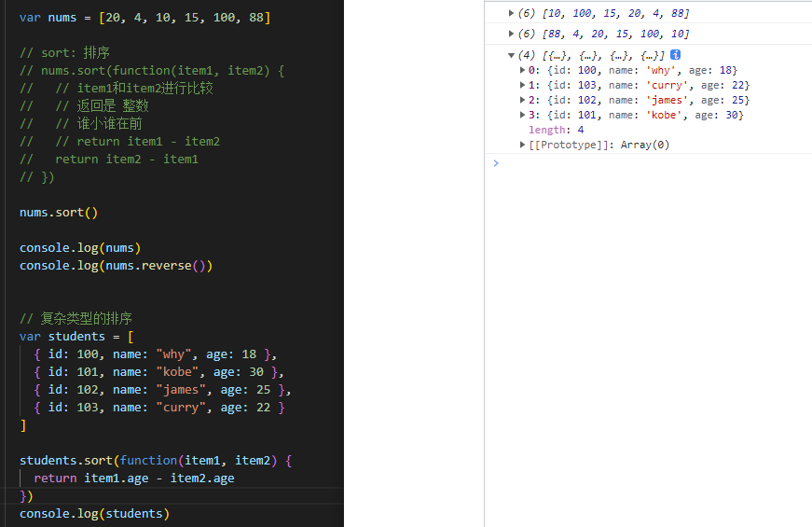Click the 'length: 4' property row

coord(557,130)
